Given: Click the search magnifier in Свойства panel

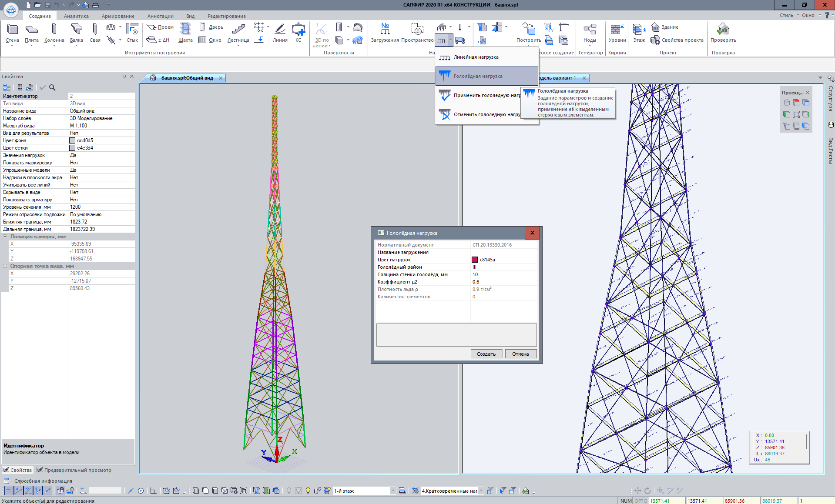Looking at the screenshot, I should 52,87.
